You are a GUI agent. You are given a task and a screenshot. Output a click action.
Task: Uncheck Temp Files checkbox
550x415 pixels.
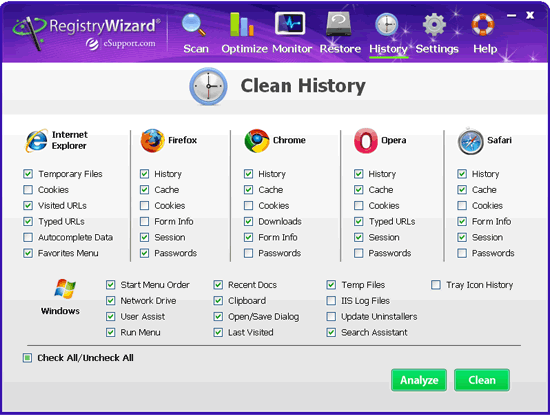point(331,285)
